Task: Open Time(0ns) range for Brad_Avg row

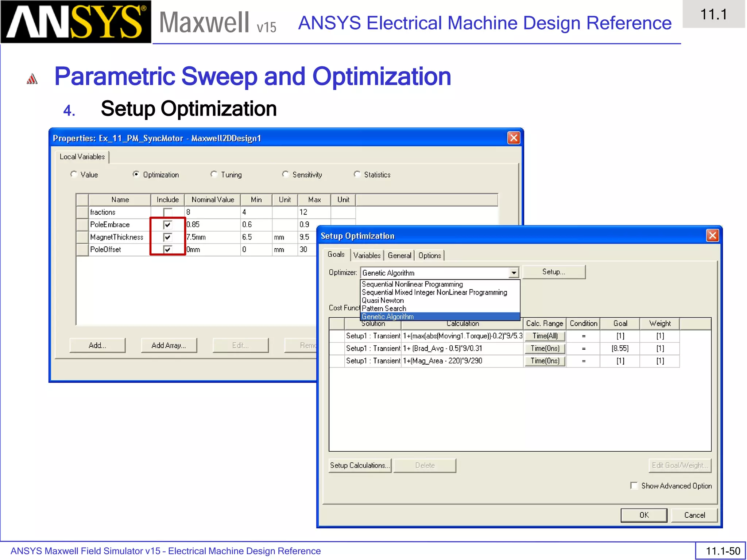Action: coord(545,348)
